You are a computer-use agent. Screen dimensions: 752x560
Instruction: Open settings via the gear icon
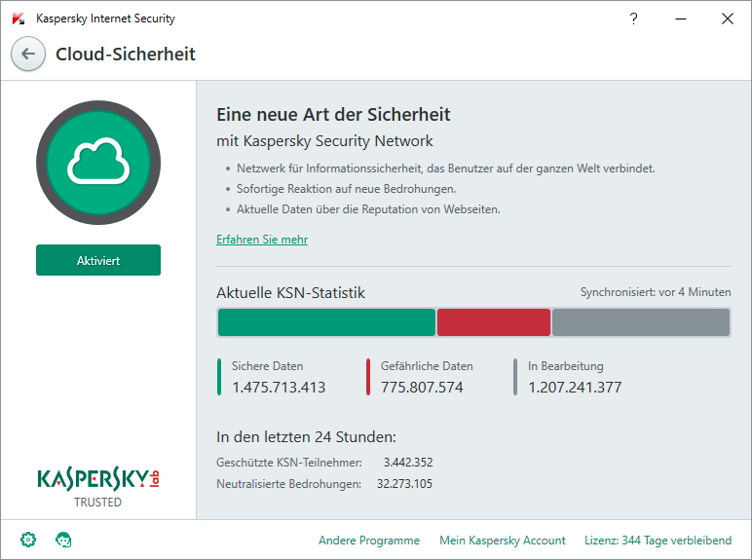(28, 540)
